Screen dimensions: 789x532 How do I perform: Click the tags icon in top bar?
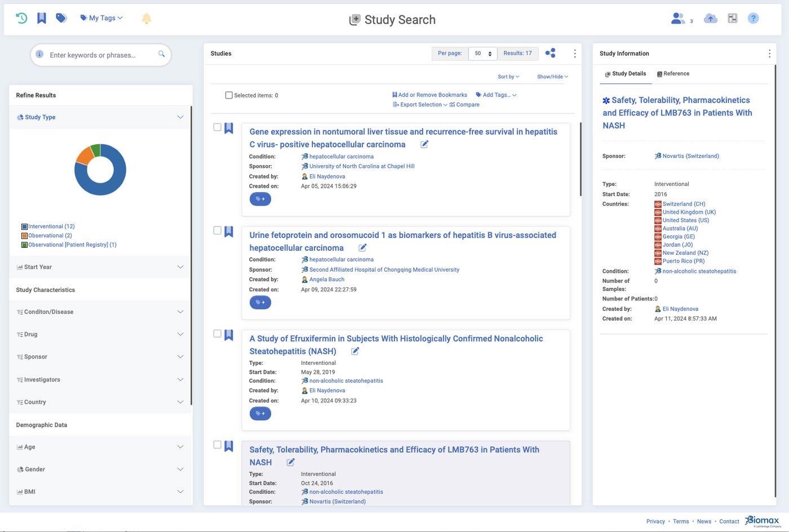(x=61, y=18)
